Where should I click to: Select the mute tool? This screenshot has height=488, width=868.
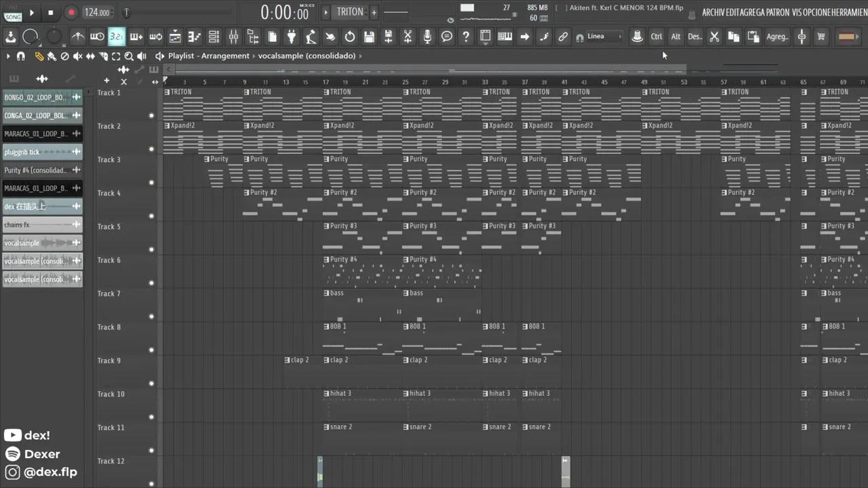(77, 56)
